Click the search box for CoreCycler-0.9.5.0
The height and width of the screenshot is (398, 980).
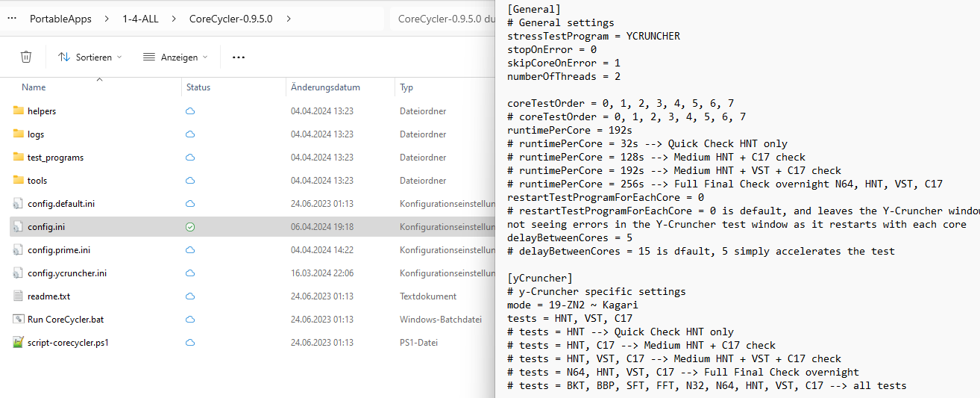pos(442,19)
